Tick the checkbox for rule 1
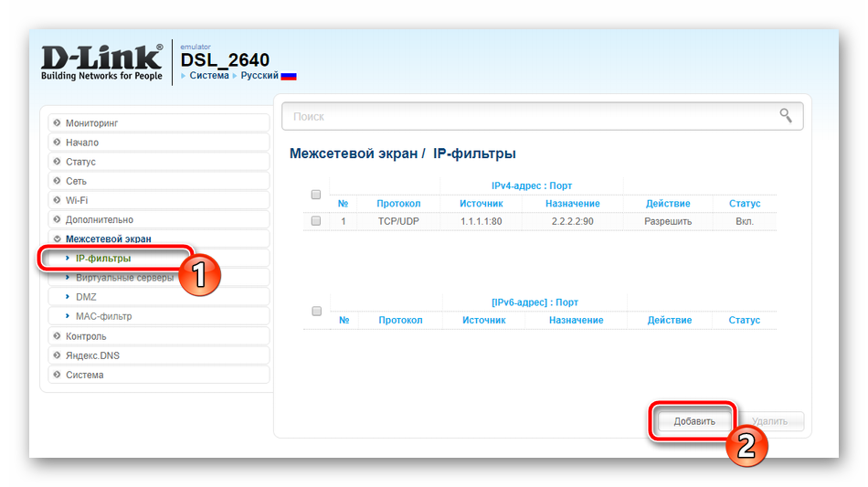Screen dimensions: 868x487 316,221
